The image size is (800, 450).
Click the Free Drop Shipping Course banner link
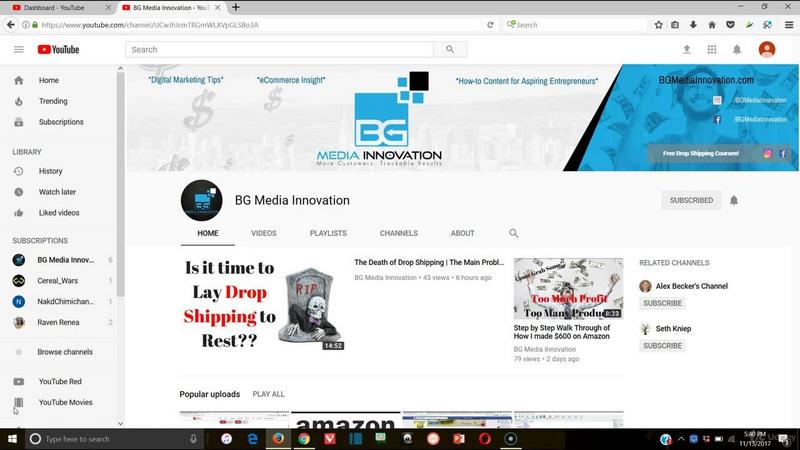[x=701, y=154]
